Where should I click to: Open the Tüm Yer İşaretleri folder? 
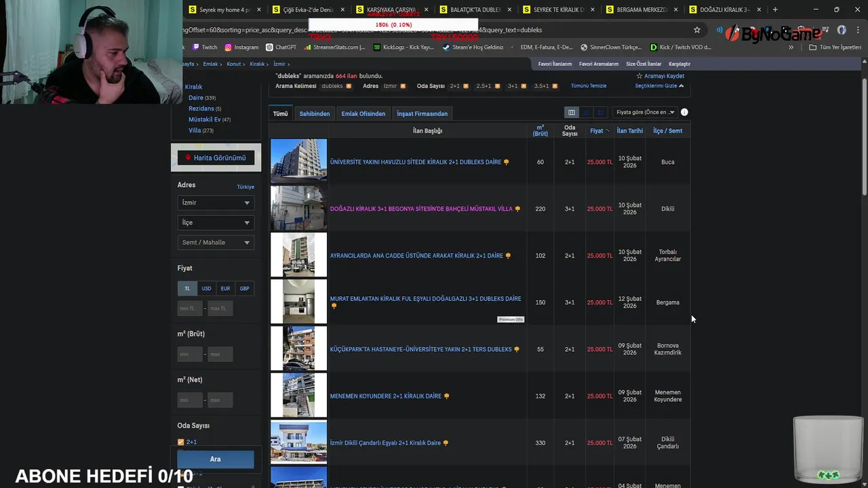click(835, 47)
